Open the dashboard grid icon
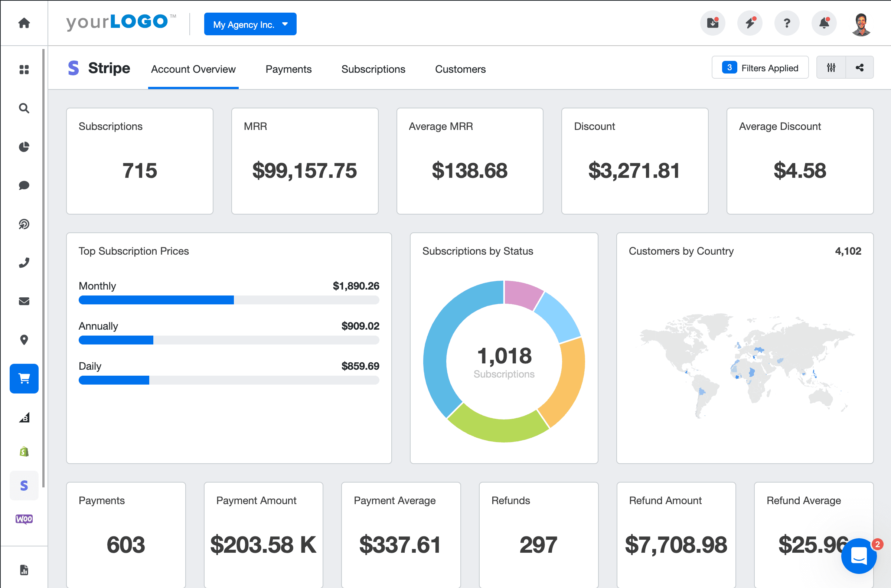 pos(24,70)
